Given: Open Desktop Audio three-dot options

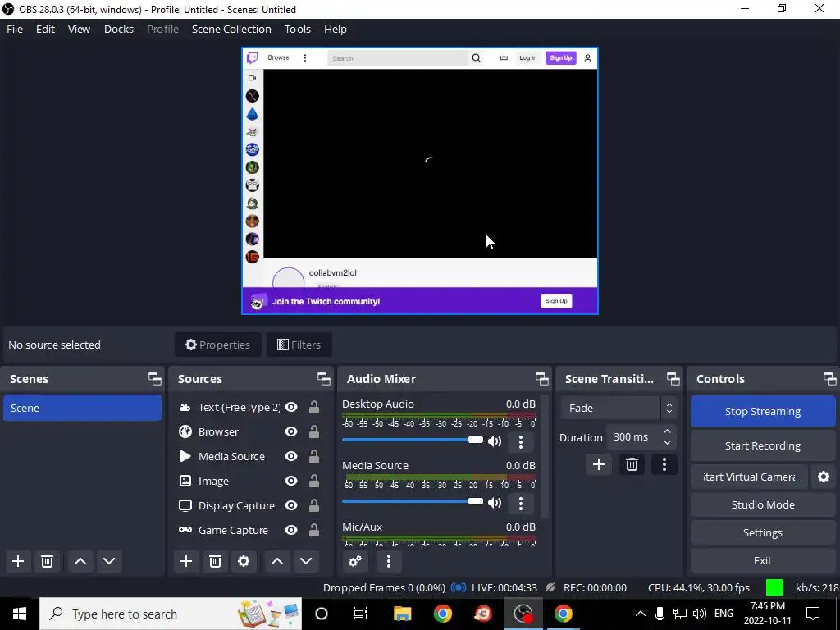Looking at the screenshot, I should 521,441.
